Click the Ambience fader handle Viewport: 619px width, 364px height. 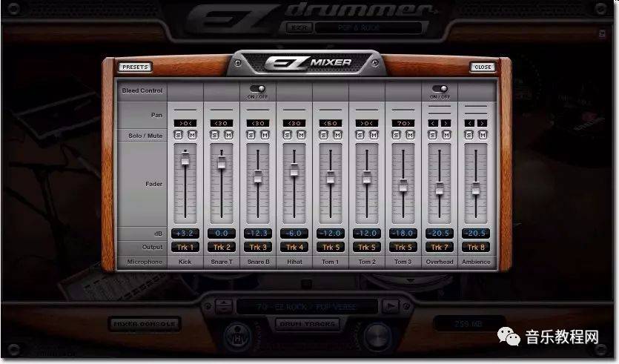click(476, 188)
